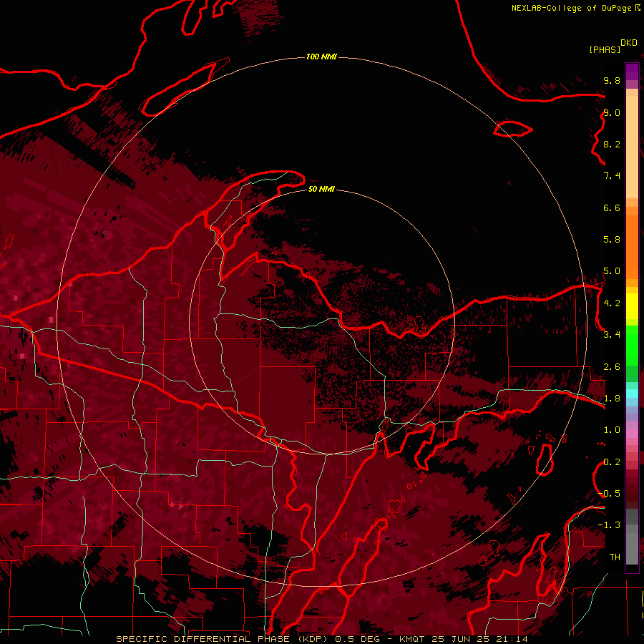Click the 2.6 value on the color scale
The width and height of the screenshot is (644, 644).
pos(612,367)
